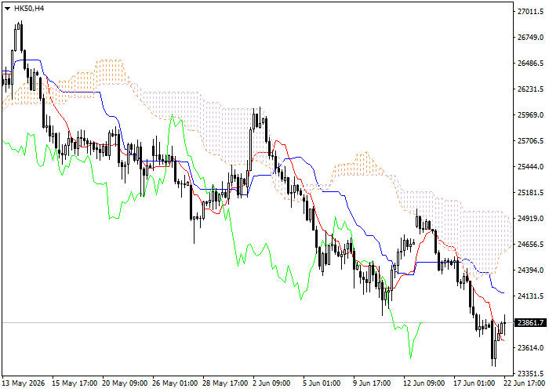Click price level 25706.5 on the scale

click(x=530, y=140)
